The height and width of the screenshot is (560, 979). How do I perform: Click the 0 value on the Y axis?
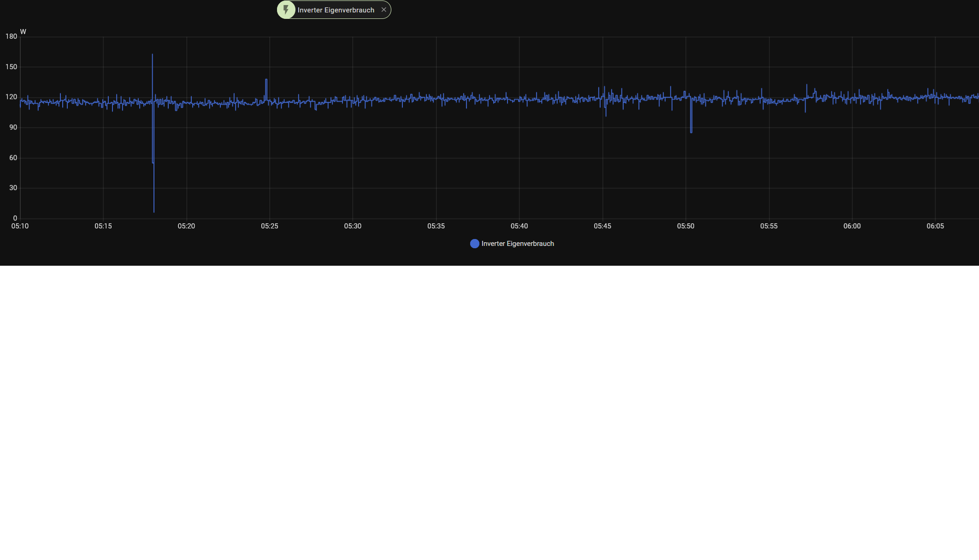[15, 218]
